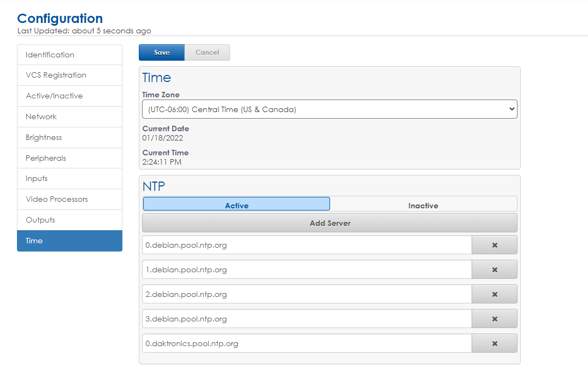Select Peripherals from the sidebar
Screen dimensions: 588x374
pos(69,158)
